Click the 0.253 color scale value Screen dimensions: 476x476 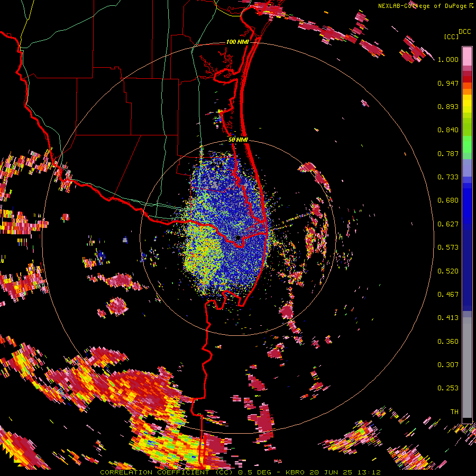coord(448,388)
